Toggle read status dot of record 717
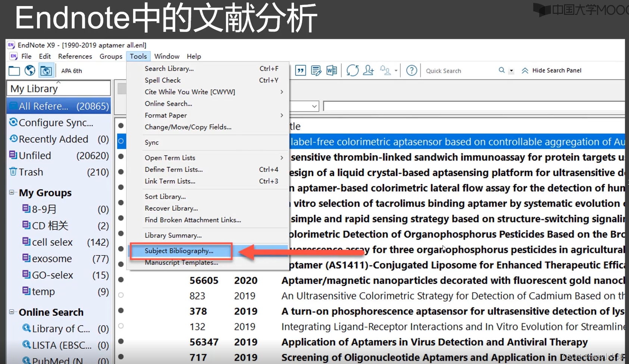629x364 pixels. click(x=121, y=357)
